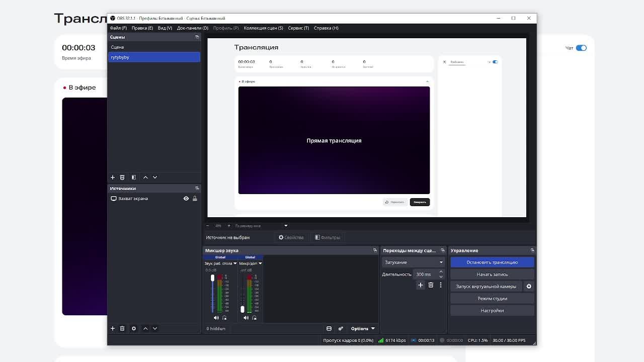Screen dimensions: 644x362
Task: Open Настройки from the controls panel
Action: [x=492, y=311]
